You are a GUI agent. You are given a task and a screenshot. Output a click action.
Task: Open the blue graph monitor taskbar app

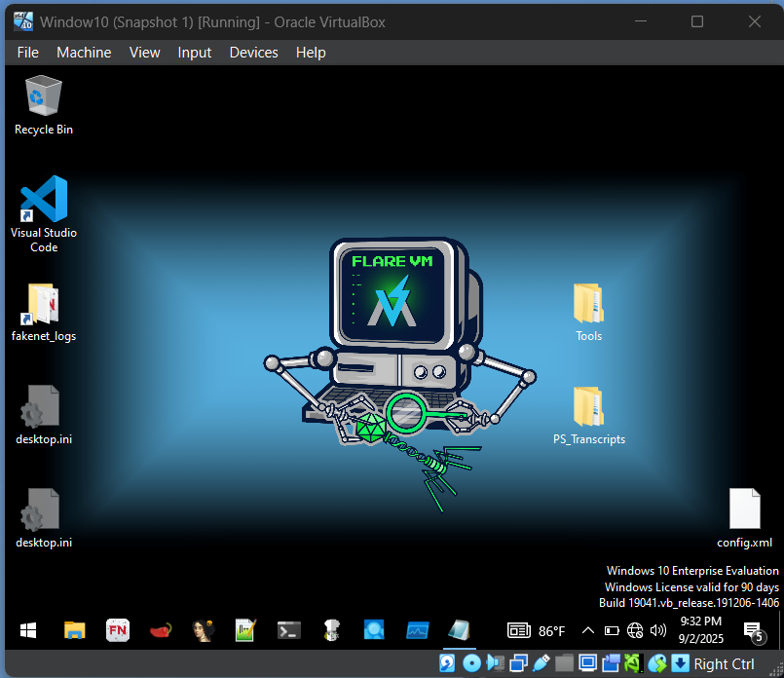click(417, 630)
